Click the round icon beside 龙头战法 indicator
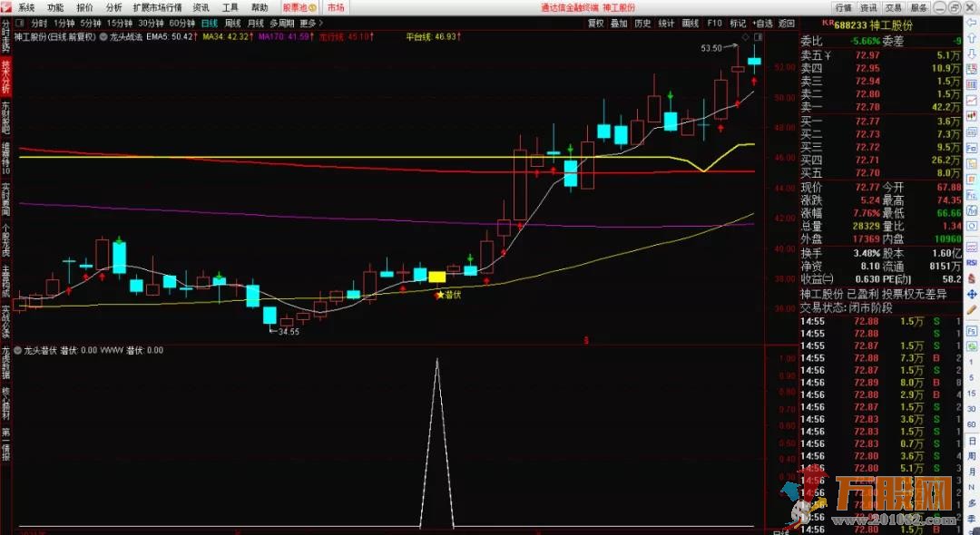 pyautogui.click(x=103, y=37)
